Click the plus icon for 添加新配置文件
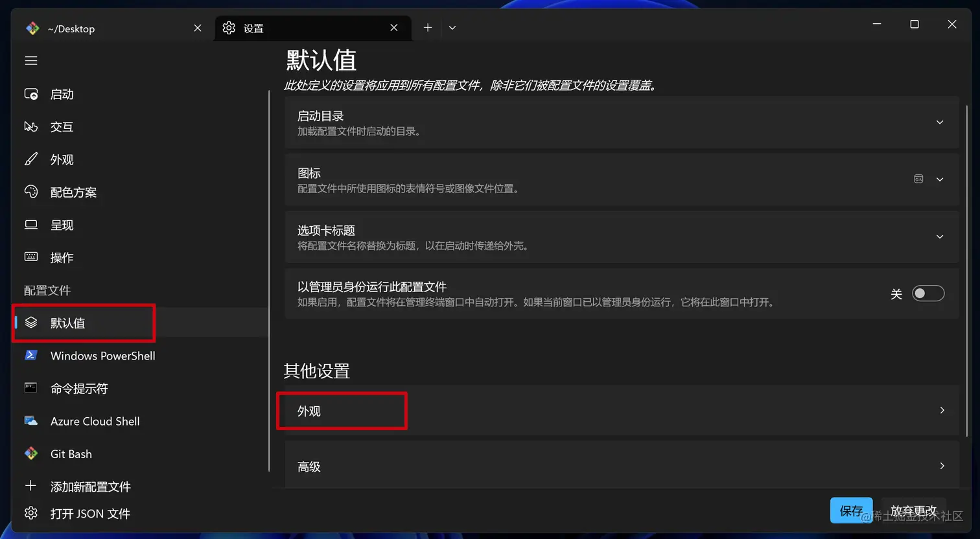This screenshot has width=980, height=539. tap(30, 486)
